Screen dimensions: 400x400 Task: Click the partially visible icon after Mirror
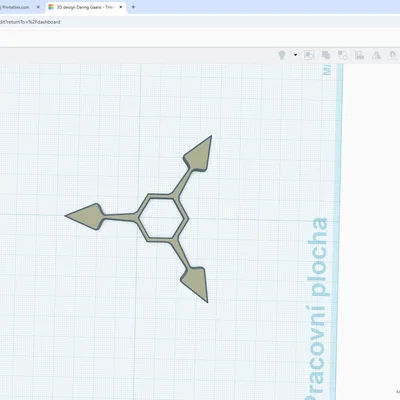click(393, 55)
